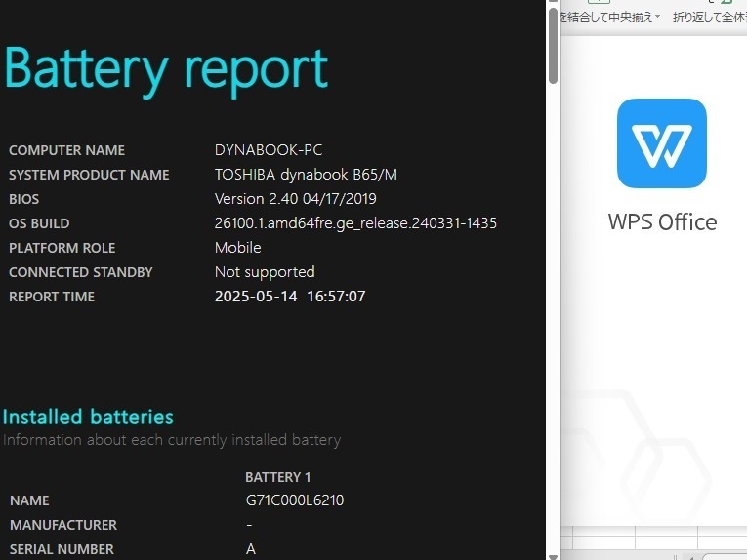Click the Mobile platform role value
The height and width of the screenshot is (560, 747).
pos(237,248)
